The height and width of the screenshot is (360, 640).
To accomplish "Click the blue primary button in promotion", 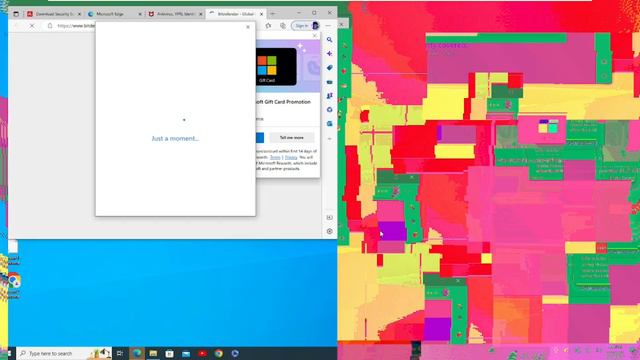I will (x=260, y=138).
